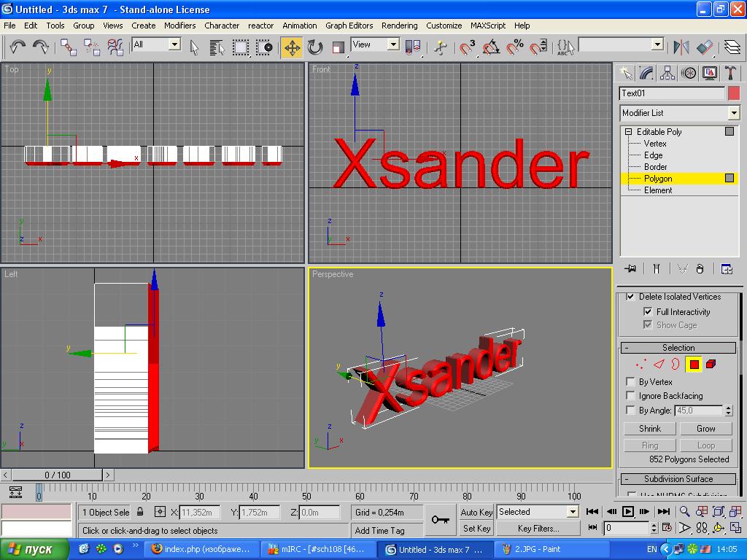
Task: Activate the Select and Rotate tool
Action: pos(315,47)
